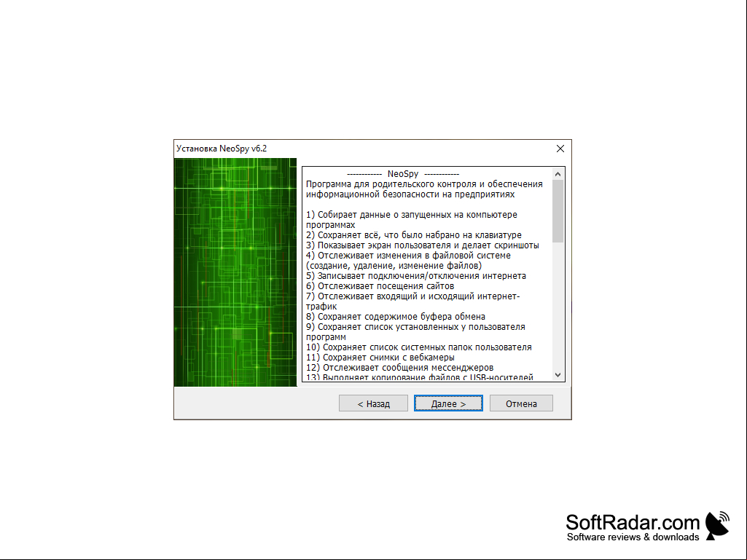Click line '1) Собирает данные о запущенных на компьютере'
The height and width of the screenshot is (560, 747).
[x=412, y=215]
